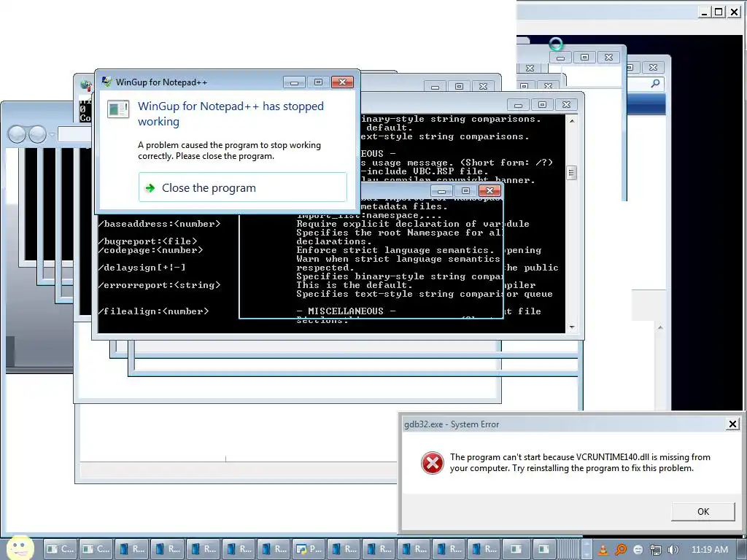
Task: Minimize the WinGup for Notepad++ window
Action: [295, 82]
